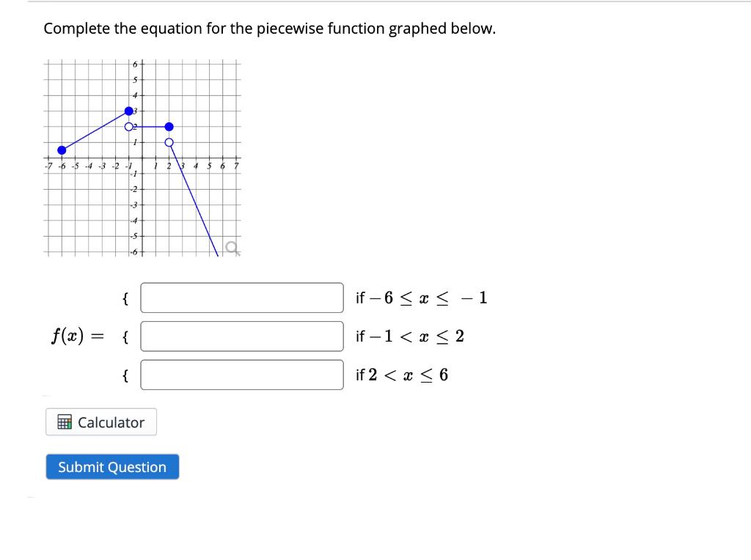This screenshot has width=751, height=560.
Task: Open the Calculator tool via its grid icon
Action: click(63, 422)
